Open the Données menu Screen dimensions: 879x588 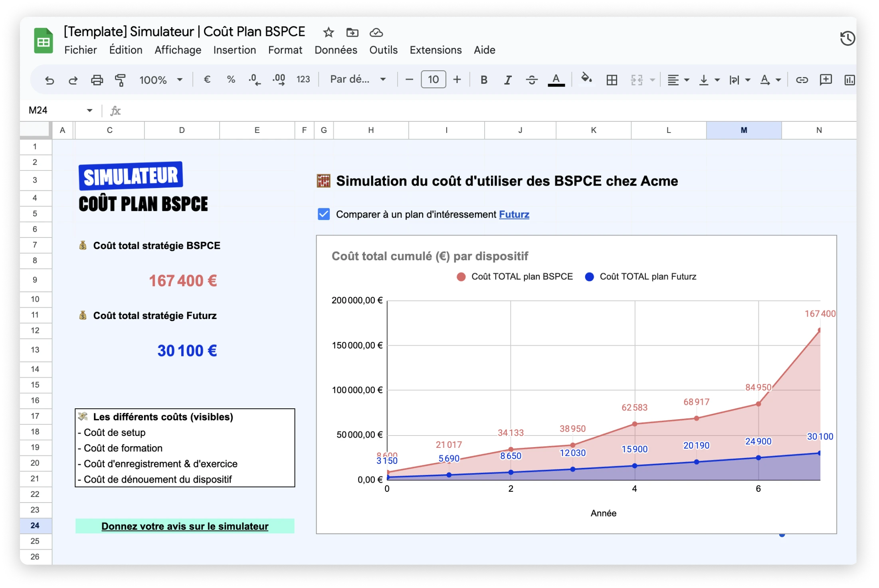[x=336, y=50]
